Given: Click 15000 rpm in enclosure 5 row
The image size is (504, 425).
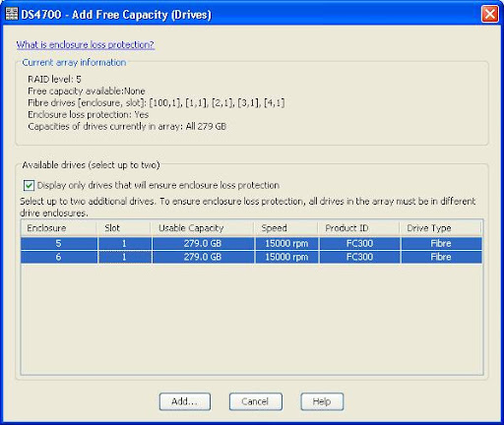Looking at the screenshot, I should (286, 244).
